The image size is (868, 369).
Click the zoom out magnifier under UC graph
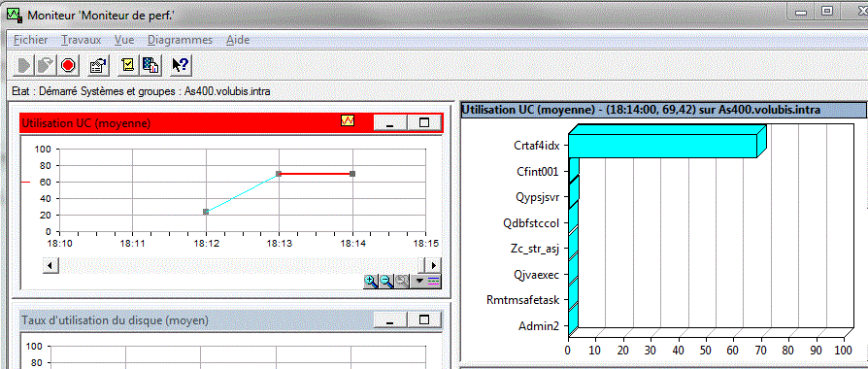click(x=385, y=281)
